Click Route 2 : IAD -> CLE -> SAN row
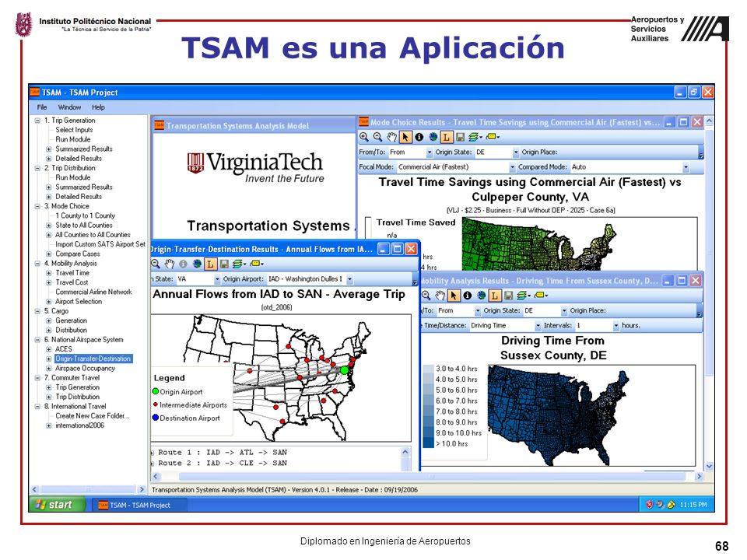This screenshot has width=747, height=560. pos(223,463)
